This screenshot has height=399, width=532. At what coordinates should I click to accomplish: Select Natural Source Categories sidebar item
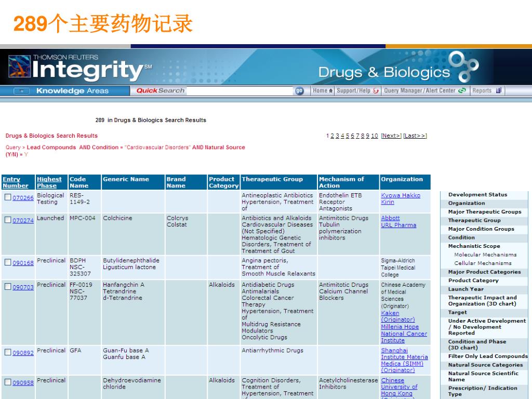(x=485, y=365)
